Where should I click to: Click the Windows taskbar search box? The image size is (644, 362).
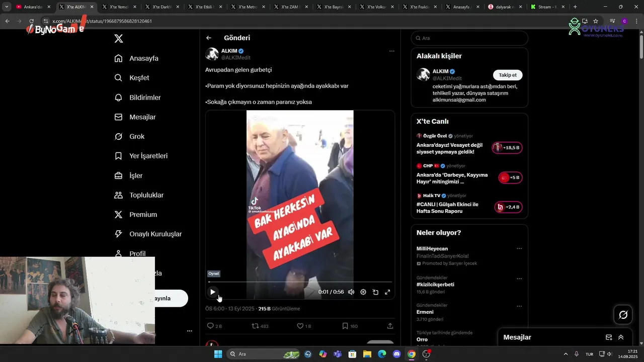[x=264, y=354]
